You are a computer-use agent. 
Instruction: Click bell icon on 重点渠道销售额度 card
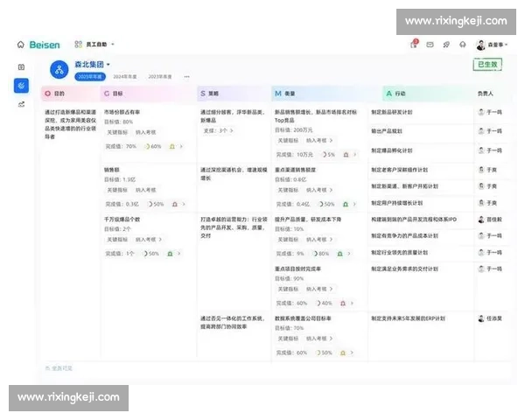coord(346,204)
